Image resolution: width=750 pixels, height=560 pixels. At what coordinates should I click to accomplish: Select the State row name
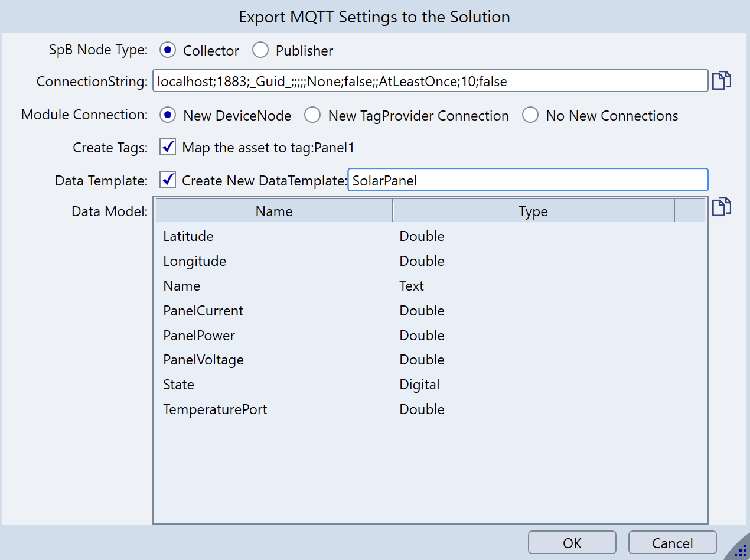pyautogui.click(x=178, y=385)
